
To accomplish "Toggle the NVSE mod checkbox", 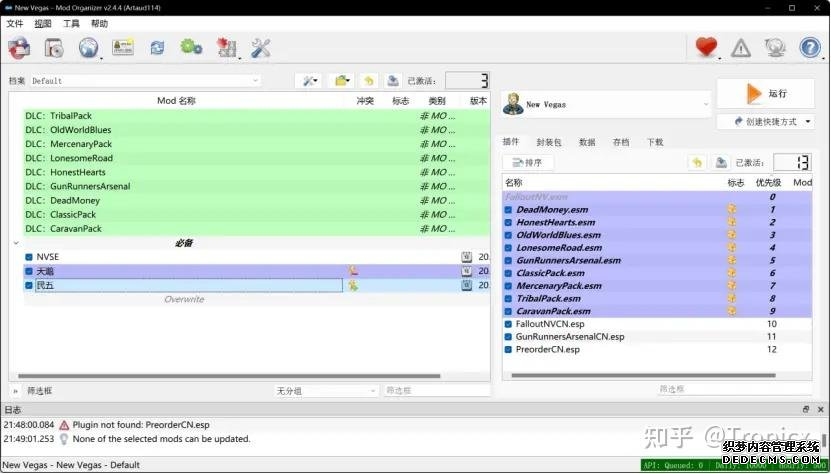I will tap(29, 257).
